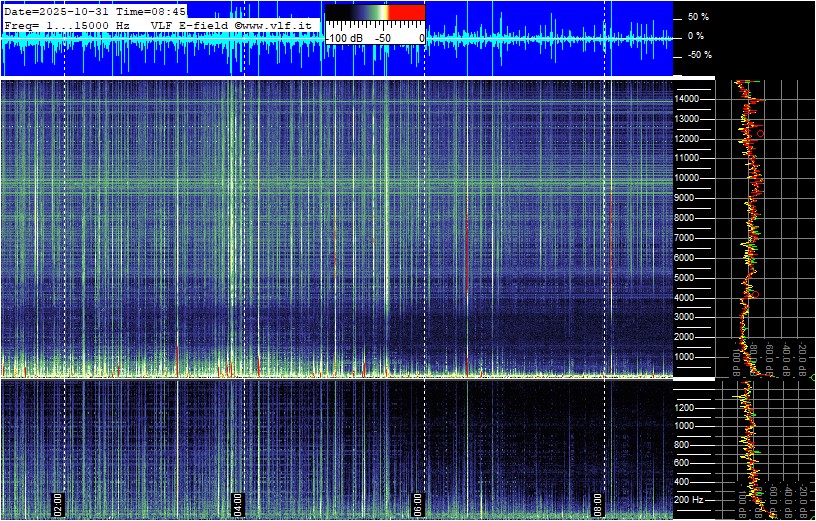The width and height of the screenshot is (816, 521).
Task: Click the "0" label under the color scale
Action: coord(422,39)
